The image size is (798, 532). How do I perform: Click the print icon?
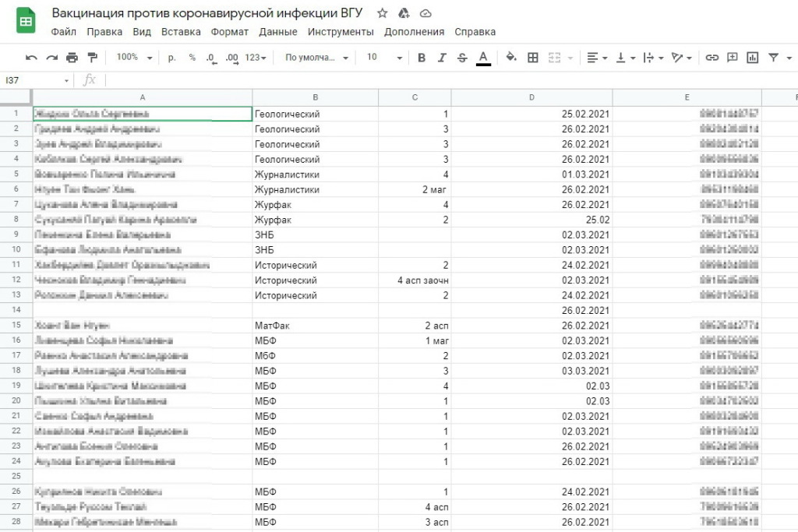click(72, 58)
